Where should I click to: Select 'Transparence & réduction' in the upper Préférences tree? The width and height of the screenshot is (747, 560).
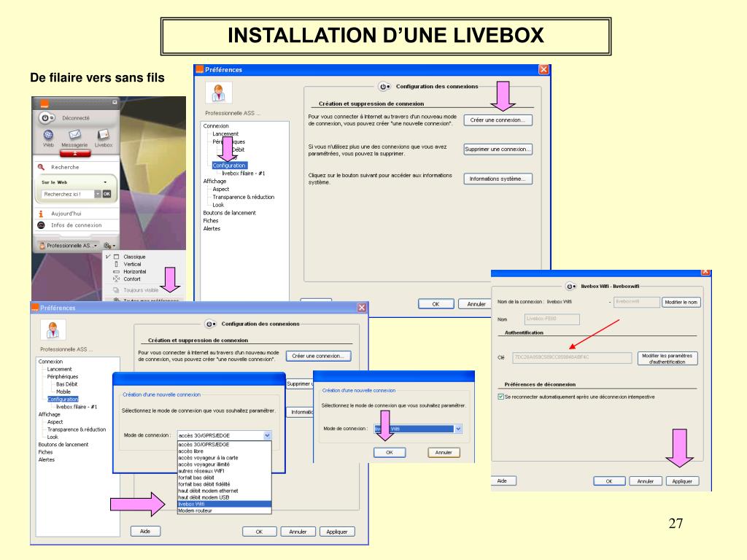[244, 197]
